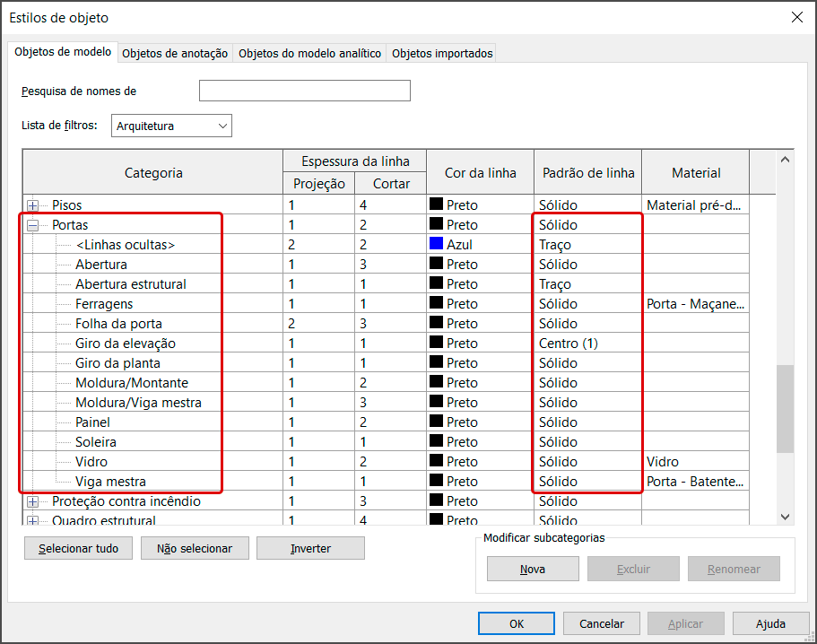Expand the Pisos category tree node
This screenshot has height=644, width=817.
pyautogui.click(x=33, y=205)
